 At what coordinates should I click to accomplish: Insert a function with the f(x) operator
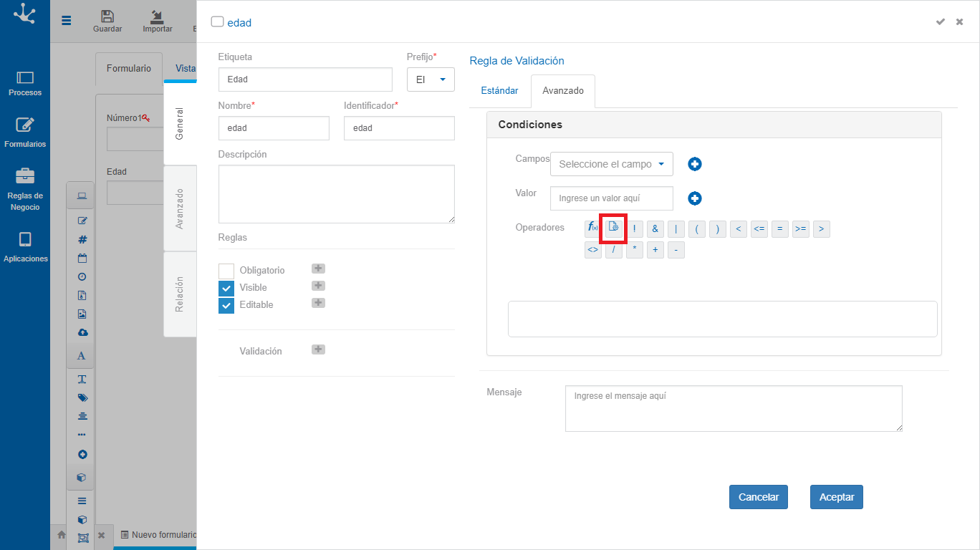[592, 228]
